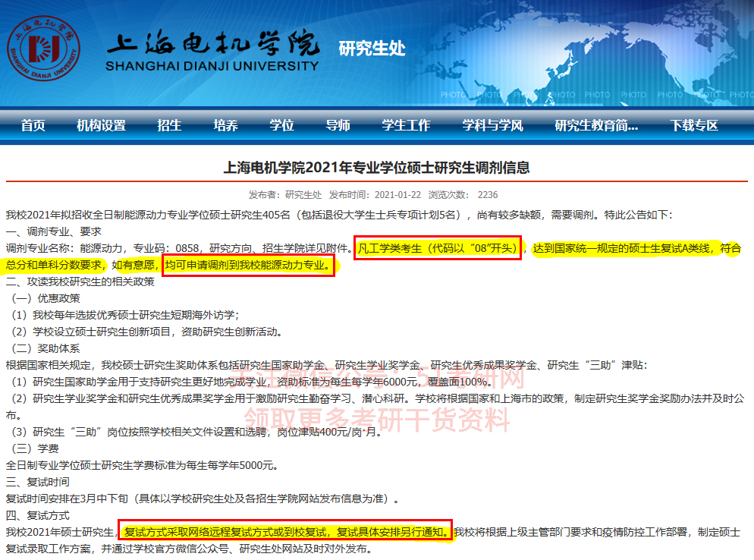Select 招生 in the navigation bar
Screen dimensions: 754x560
tap(168, 126)
